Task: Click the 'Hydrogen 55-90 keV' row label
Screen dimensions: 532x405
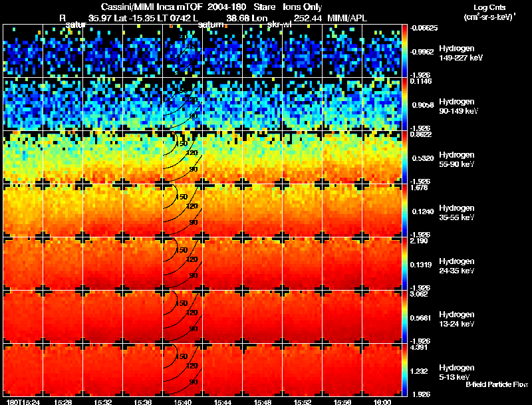Action: tap(457, 160)
